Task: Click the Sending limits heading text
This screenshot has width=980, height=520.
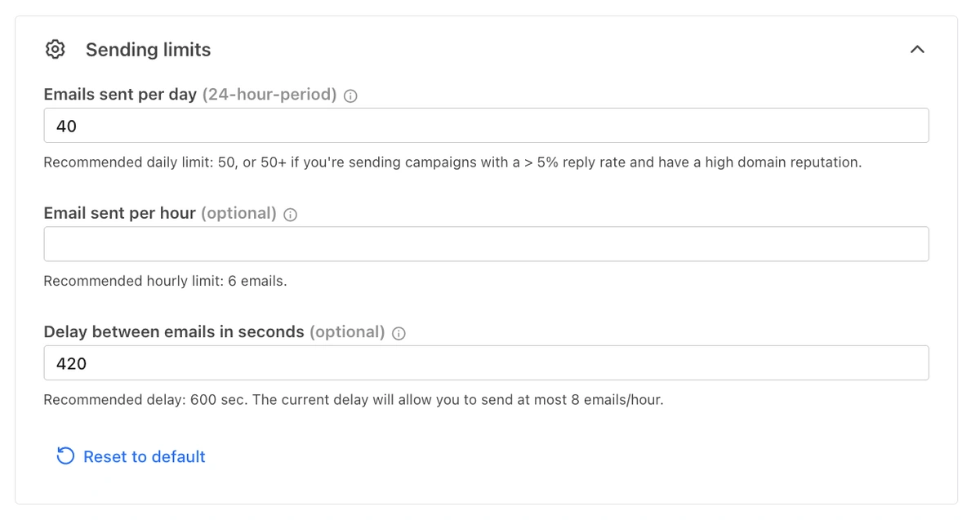Action: pyautogui.click(x=148, y=50)
